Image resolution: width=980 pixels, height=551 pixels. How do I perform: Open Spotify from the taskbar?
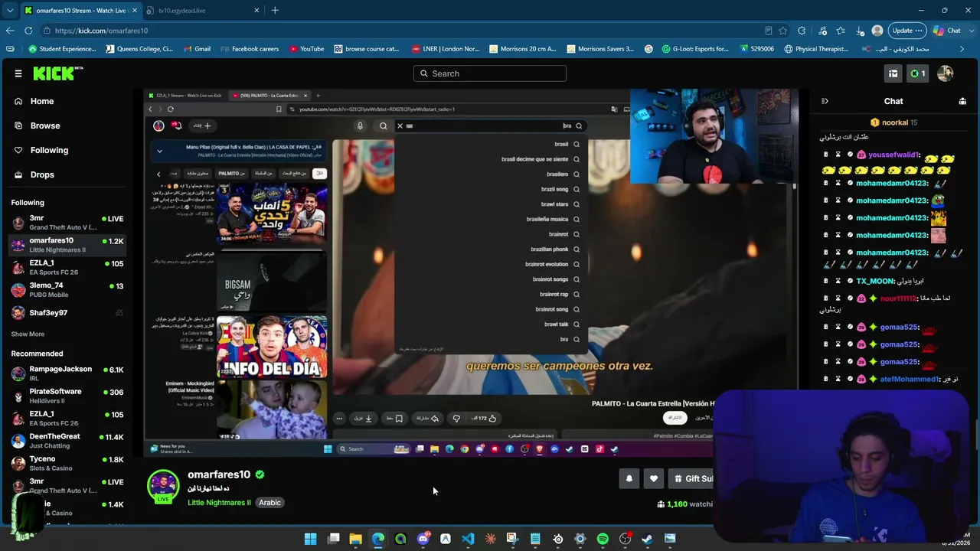[603, 539]
